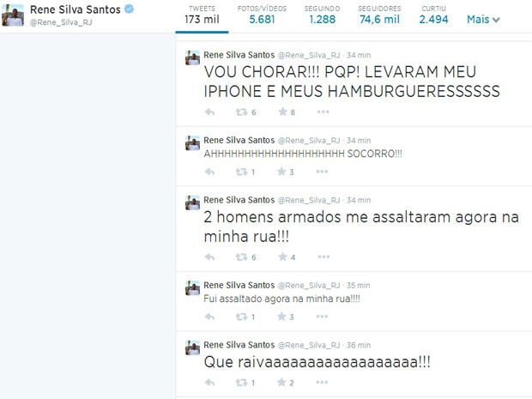This screenshot has width=532, height=399.
Task: Switch to Fotos/Vídeos tab
Action: coord(262,15)
